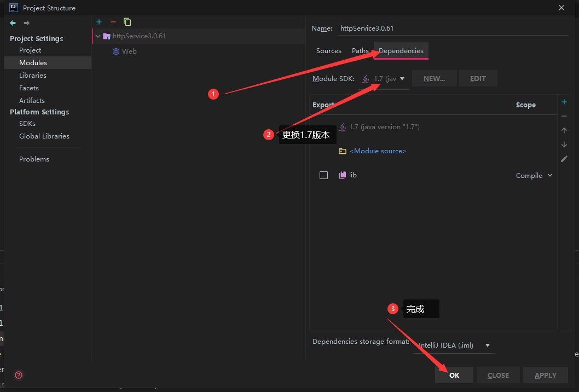Open the help question mark icon
This screenshot has height=392, width=579.
click(x=18, y=375)
